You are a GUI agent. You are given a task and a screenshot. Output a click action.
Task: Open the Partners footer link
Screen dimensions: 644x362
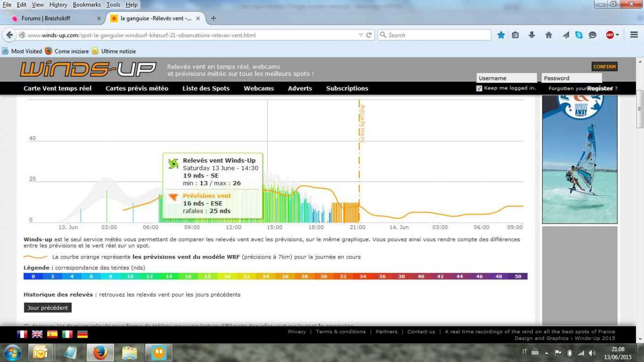pyautogui.click(x=386, y=332)
